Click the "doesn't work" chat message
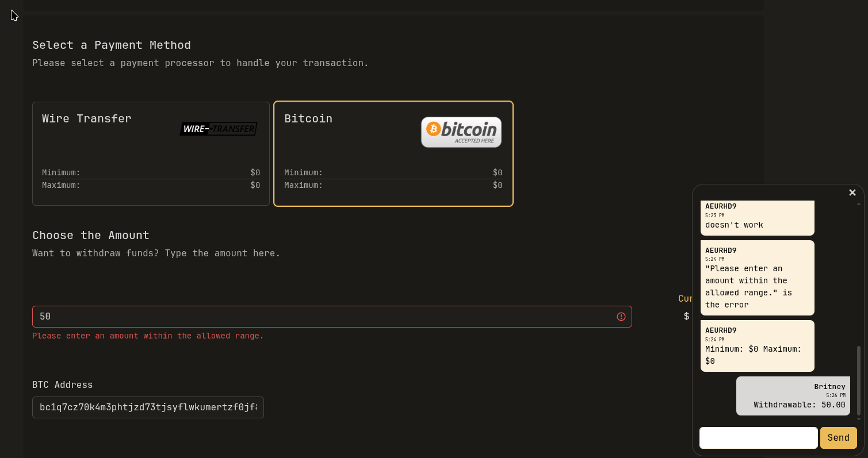The width and height of the screenshot is (868, 458). [x=758, y=218]
